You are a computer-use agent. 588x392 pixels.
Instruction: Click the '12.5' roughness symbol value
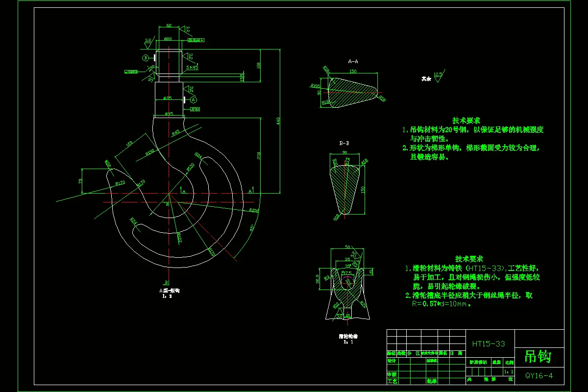click(x=438, y=74)
